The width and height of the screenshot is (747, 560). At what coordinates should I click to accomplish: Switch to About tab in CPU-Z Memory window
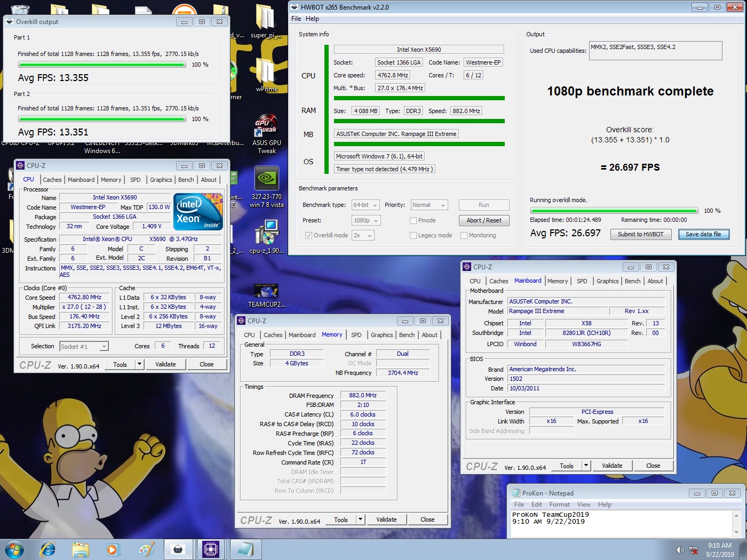pyautogui.click(x=430, y=335)
